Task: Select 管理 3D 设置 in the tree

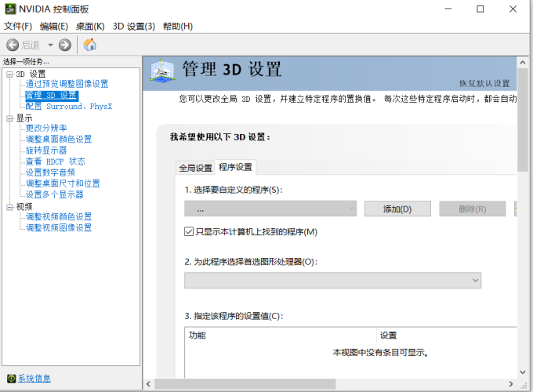Action: pos(52,95)
